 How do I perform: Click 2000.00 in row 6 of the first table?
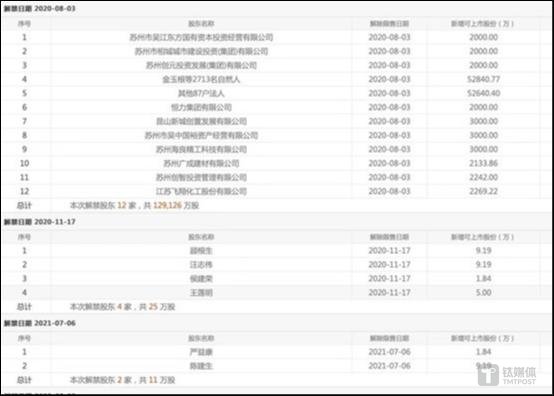483,107
